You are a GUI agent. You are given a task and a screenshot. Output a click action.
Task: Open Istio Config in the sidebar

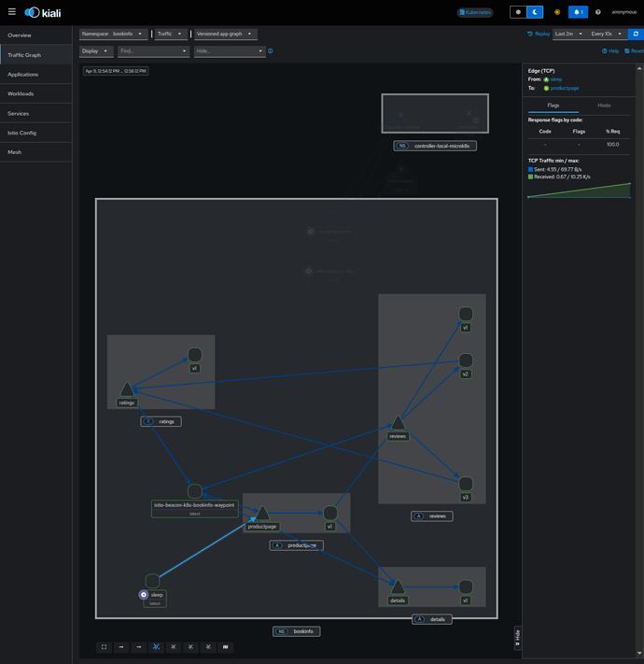coord(22,133)
